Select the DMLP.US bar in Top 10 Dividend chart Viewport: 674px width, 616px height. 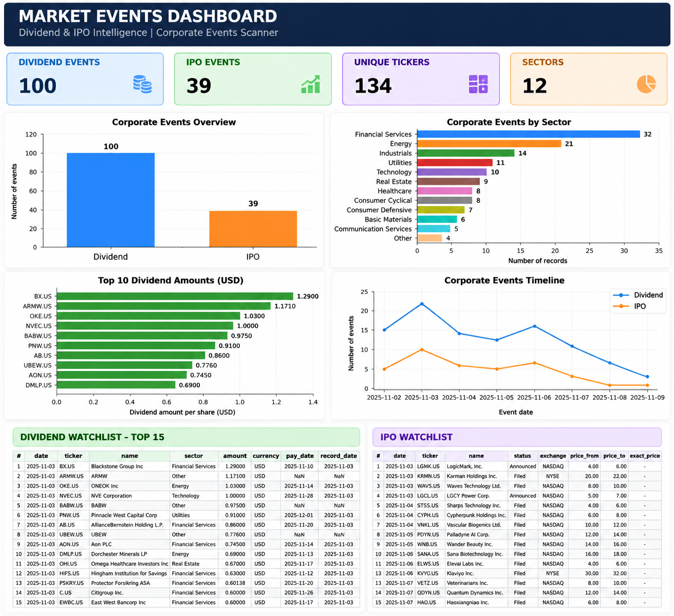coord(116,385)
